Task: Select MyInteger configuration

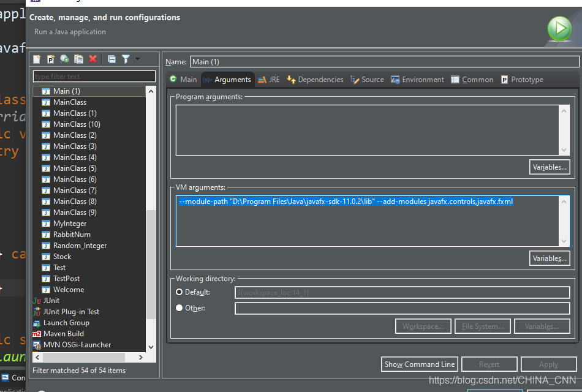Action: [x=70, y=224]
